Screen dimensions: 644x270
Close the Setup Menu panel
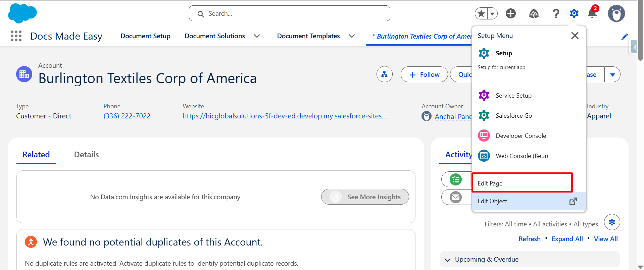point(575,36)
